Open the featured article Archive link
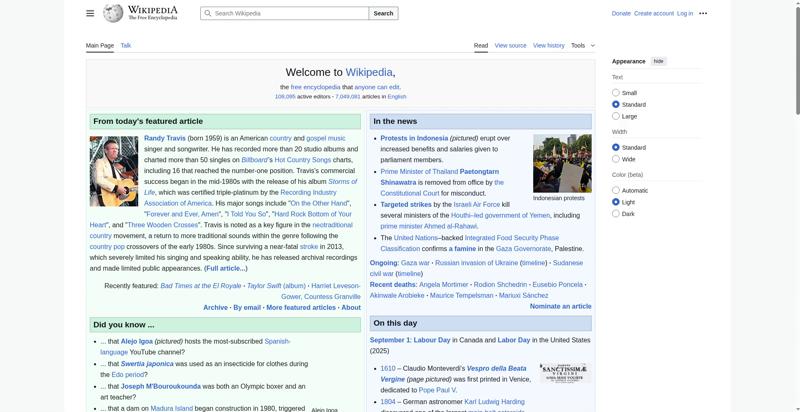Image resolution: width=800 pixels, height=412 pixels. pyautogui.click(x=215, y=307)
